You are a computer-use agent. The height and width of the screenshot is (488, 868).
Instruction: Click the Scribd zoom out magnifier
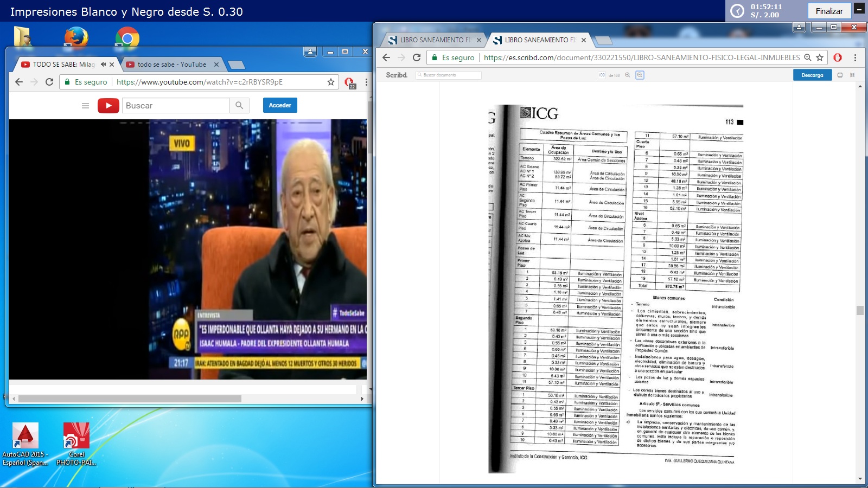628,75
